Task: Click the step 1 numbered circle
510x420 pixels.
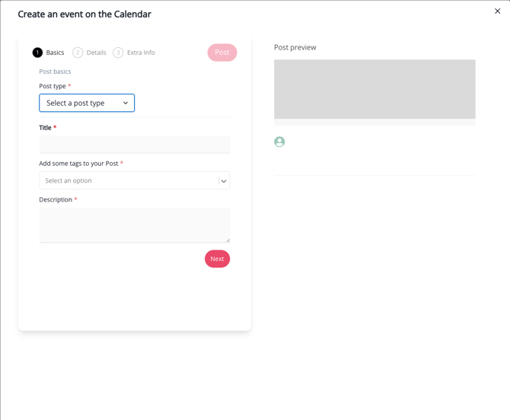Action: point(37,52)
